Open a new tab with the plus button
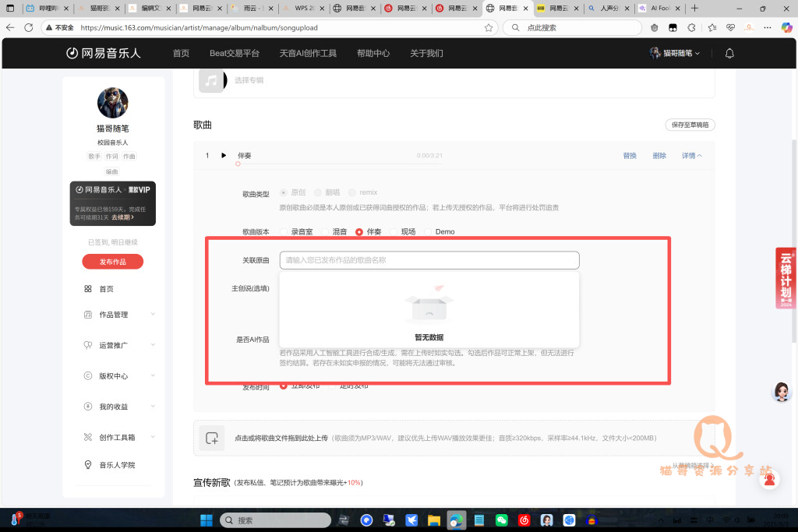 (694, 8)
